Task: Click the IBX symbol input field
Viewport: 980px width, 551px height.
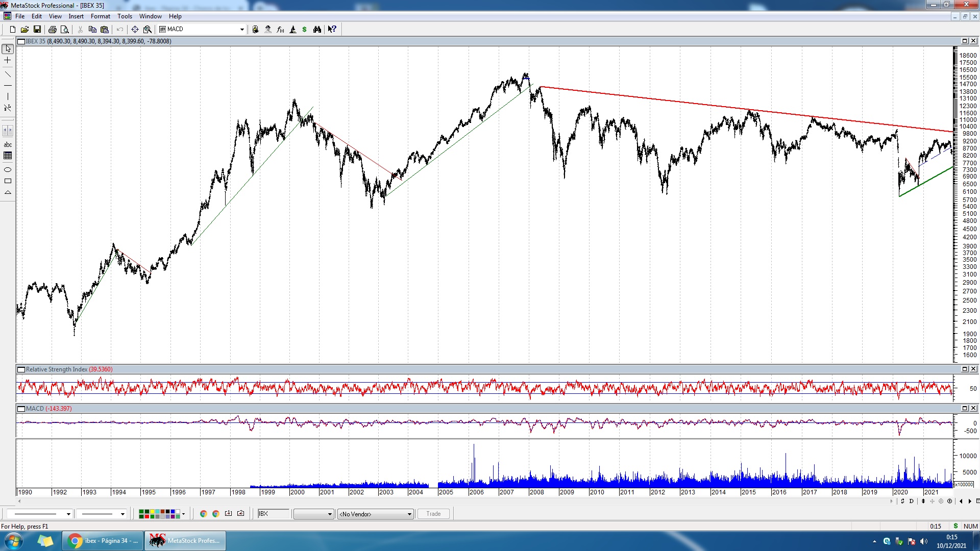Action: 273,514
